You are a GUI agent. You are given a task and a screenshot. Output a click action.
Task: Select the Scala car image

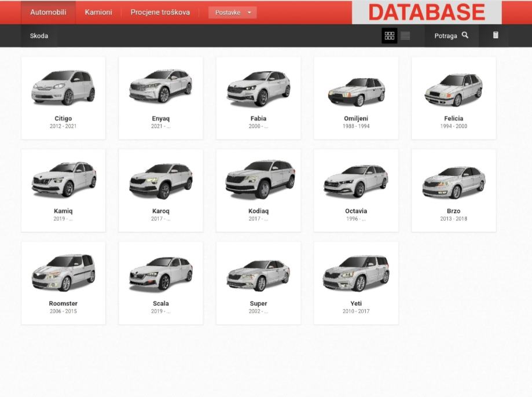[161, 274]
